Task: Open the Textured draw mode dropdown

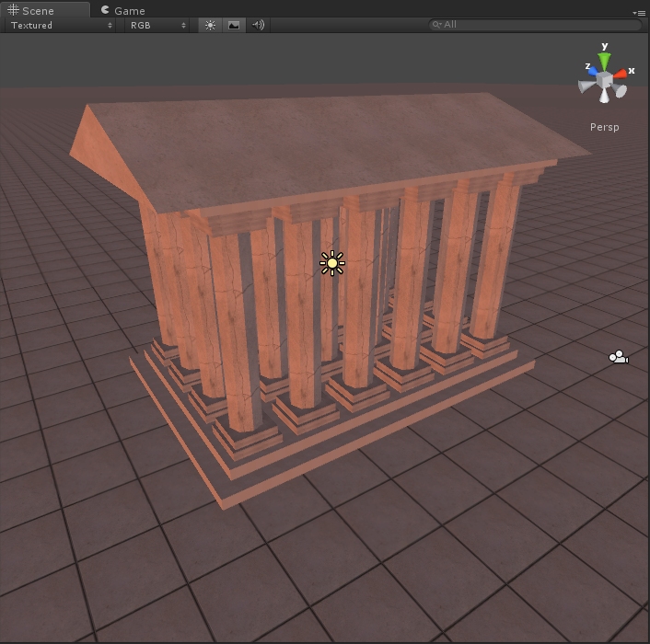Action: [x=62, y=25]
